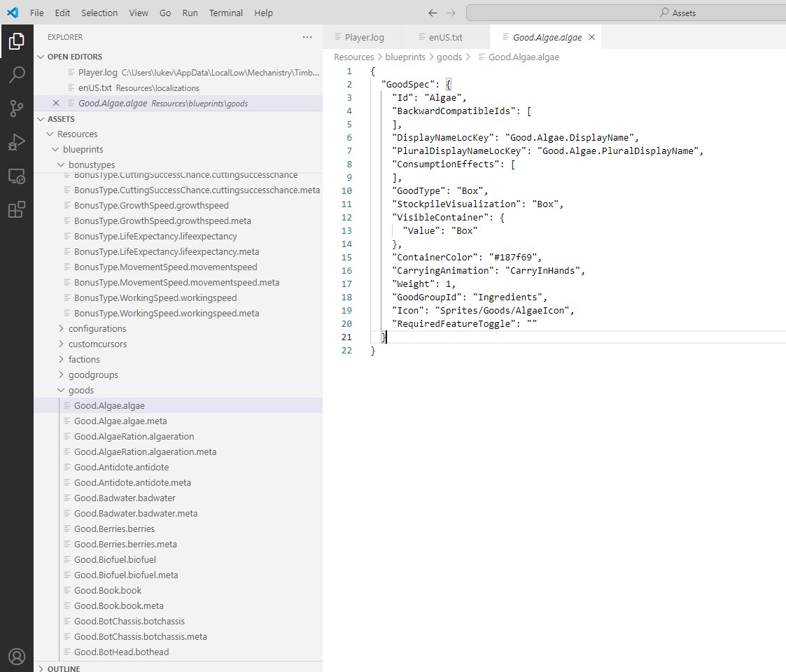The width and height of the screenshot is (786, 672).
Task: Open the Source Control view icon
Action: point(17,108)
